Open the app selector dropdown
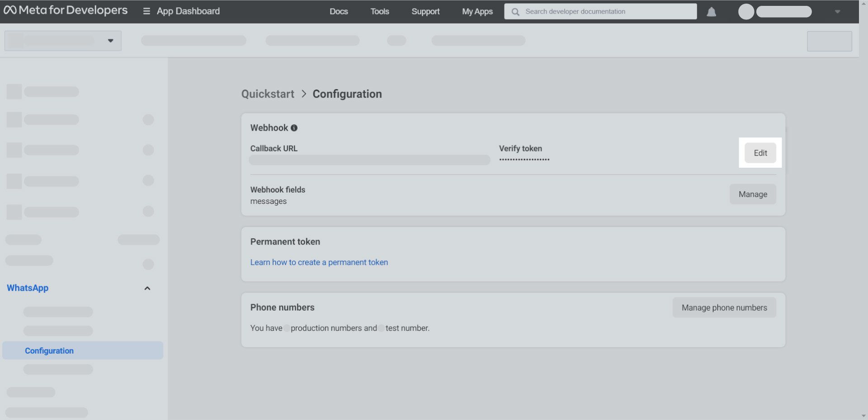 63,41
